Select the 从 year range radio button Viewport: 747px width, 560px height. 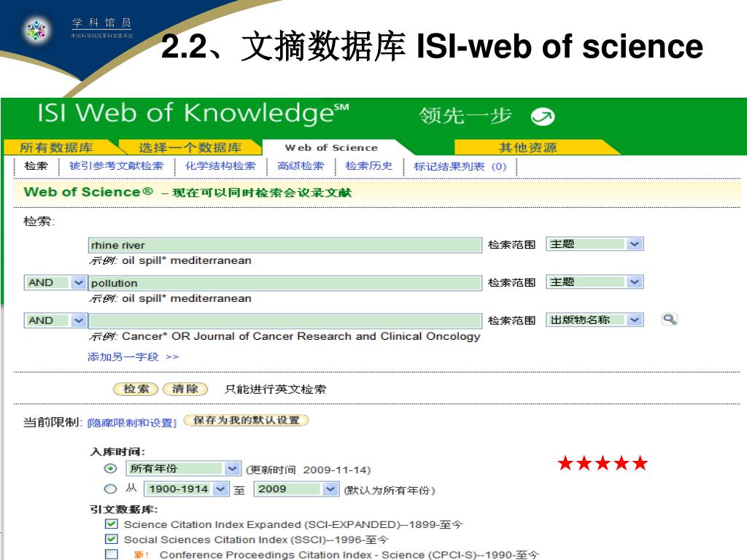(x=110, y=489)
